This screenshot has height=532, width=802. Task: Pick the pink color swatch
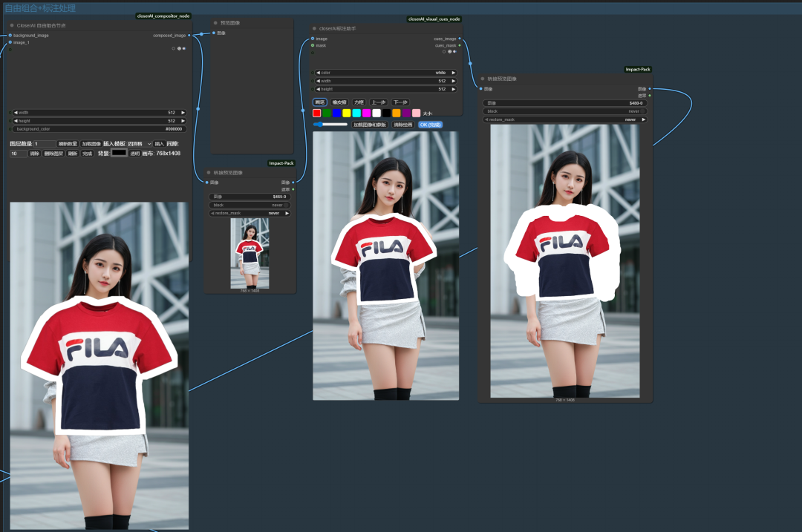point(417,113)
